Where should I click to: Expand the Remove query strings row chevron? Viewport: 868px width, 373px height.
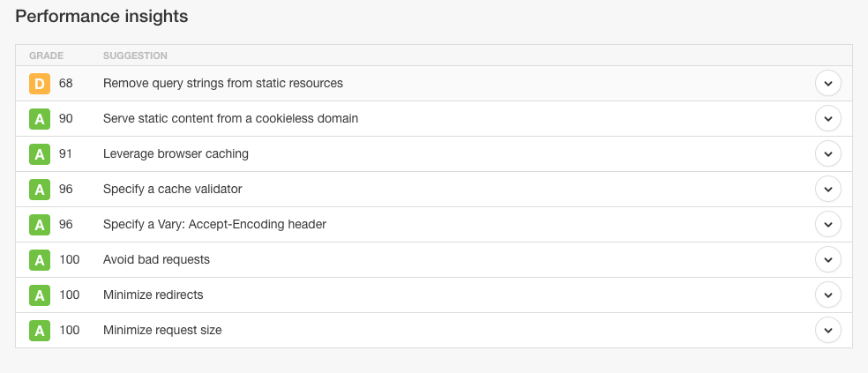(x=827, y=84)
